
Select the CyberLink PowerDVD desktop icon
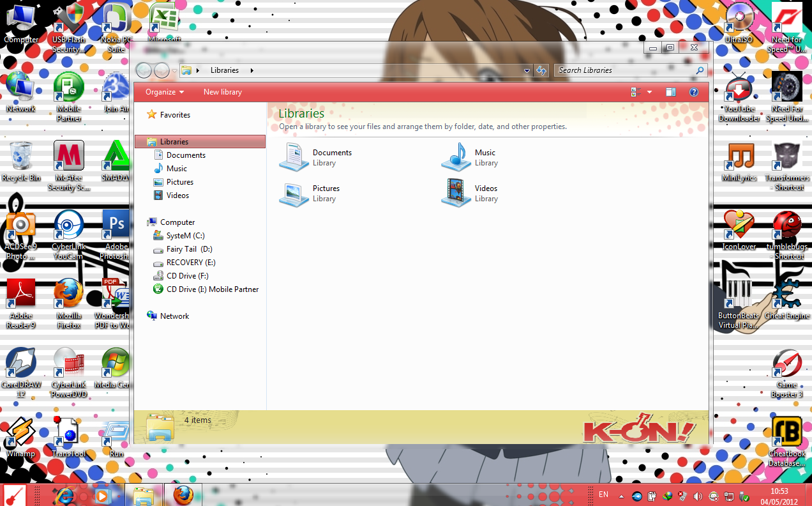(68, 374)
